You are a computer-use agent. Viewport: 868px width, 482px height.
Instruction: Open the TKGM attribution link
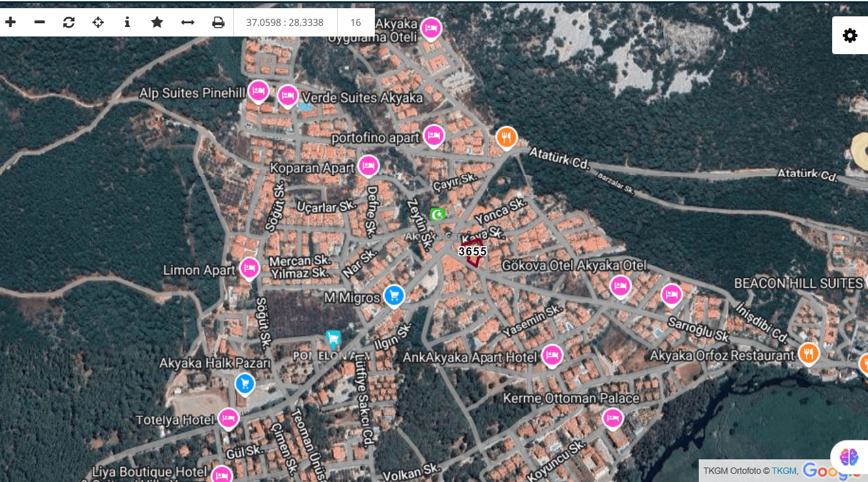pos(784,471)
